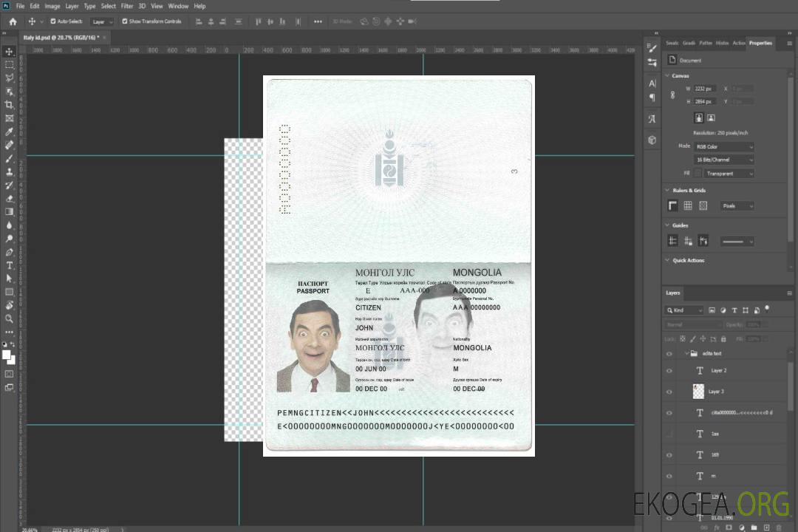
Task: Open the File menu
Action: click(x=21, y=6)
